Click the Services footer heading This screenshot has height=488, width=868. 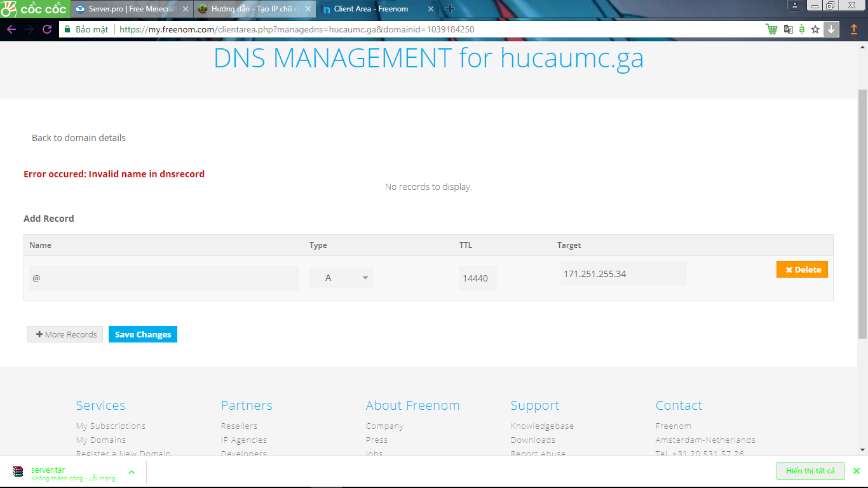click(101, 405)
